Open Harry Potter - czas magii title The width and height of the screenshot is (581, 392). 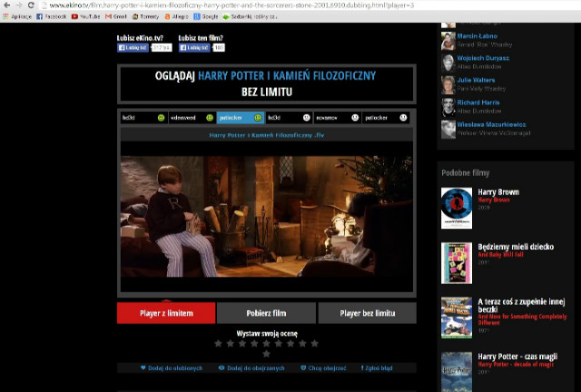(x=517, y=357)
